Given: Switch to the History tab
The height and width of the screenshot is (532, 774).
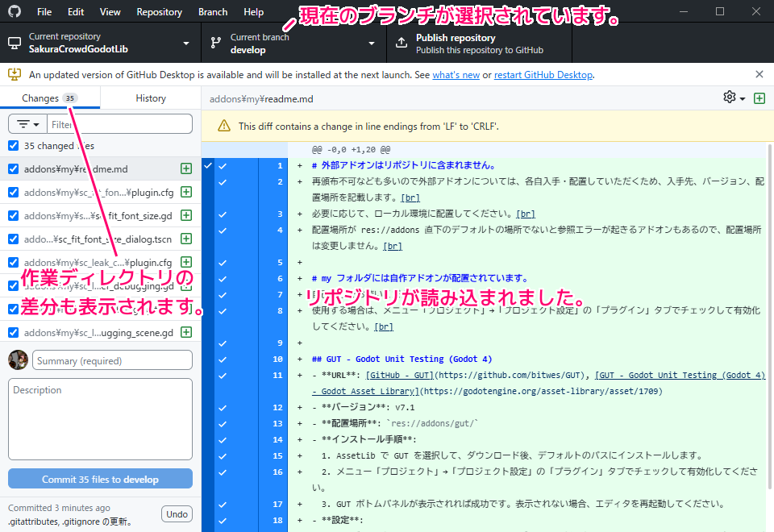Looking at the screenshot, I should (151, 98).
